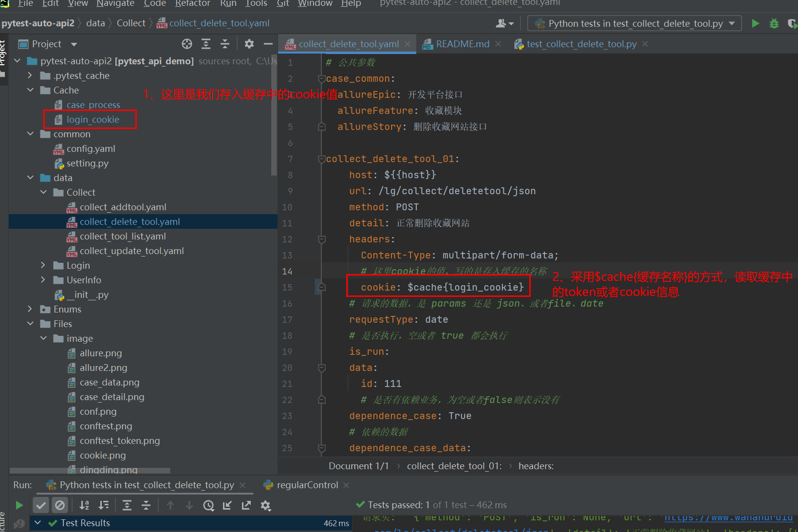Collapse the Test Results node

(37, 523)
